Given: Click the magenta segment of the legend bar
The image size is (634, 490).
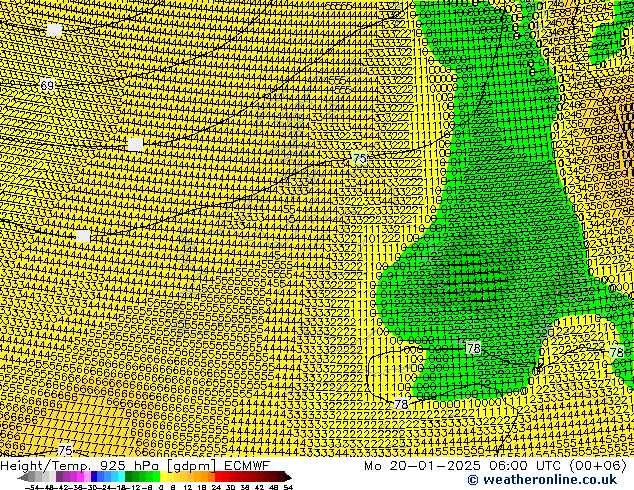Looking at the screenshot, I should tap(80, 477).
